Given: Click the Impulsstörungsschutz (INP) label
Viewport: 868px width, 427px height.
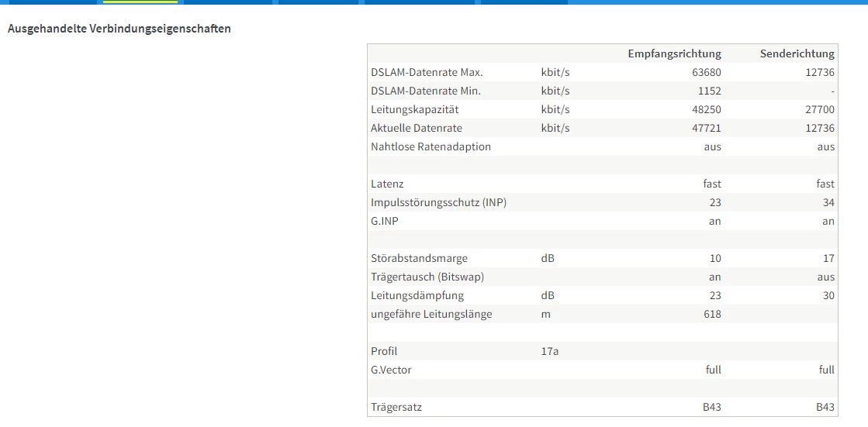Looking at the screenshot, I should pos(439,202).
